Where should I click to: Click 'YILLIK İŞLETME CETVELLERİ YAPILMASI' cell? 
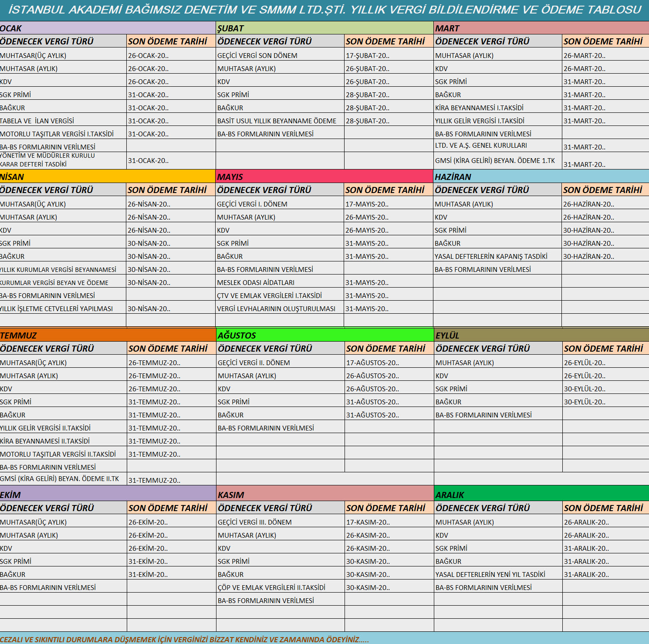coord(63,308)
